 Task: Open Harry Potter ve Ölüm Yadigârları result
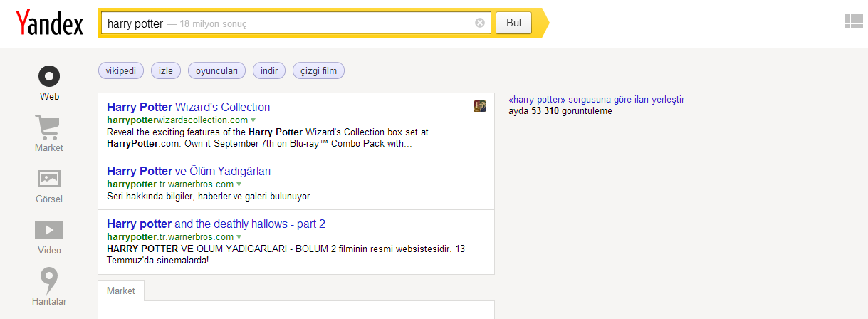click(189, 171)
